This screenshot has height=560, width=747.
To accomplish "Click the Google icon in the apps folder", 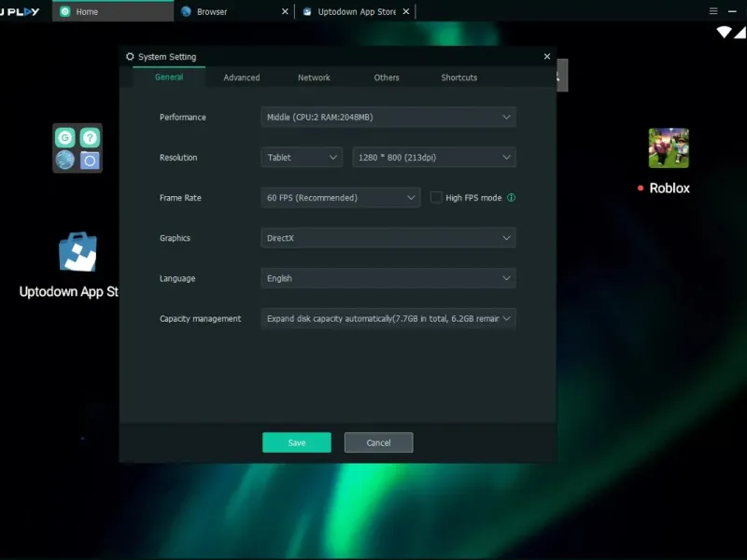I will click(64, 137).
